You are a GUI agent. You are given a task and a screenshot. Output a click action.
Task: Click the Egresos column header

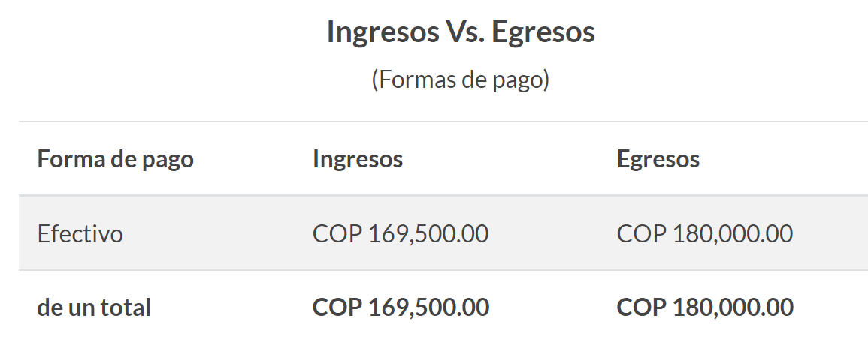pyautogui.click(x=658, y=160)
